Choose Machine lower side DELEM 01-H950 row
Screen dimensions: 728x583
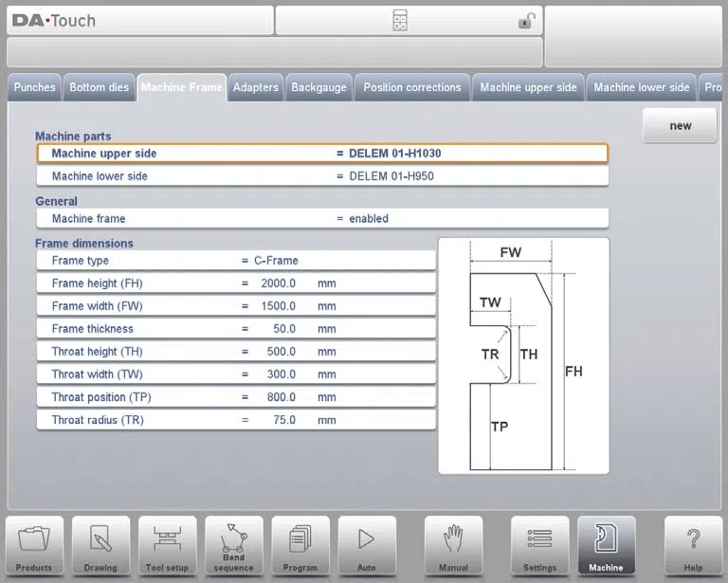pos(322,176)
